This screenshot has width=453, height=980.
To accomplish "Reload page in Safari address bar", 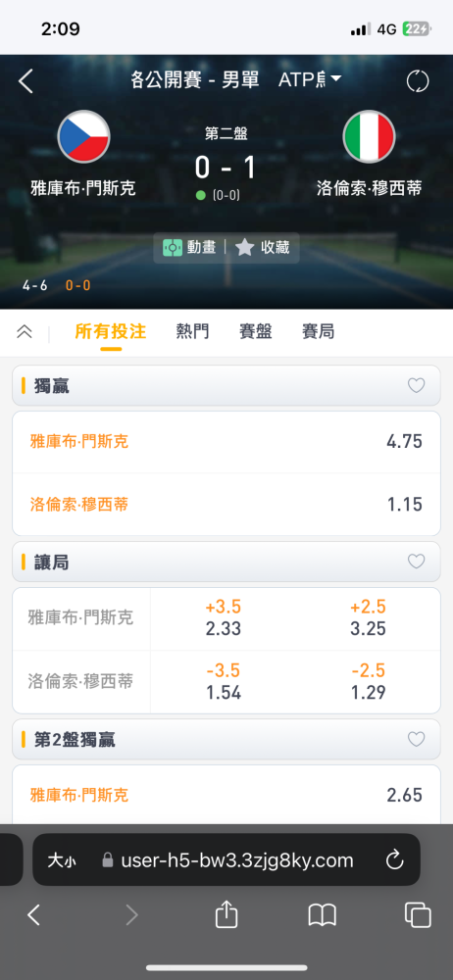I will click(x=394, y=860).
